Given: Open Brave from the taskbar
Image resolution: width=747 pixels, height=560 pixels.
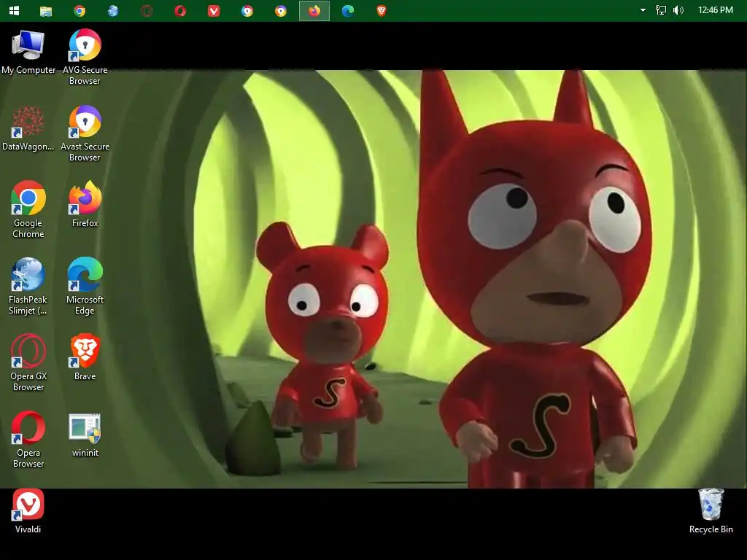Looking at the screenshot, I should [x=381, y=11].
